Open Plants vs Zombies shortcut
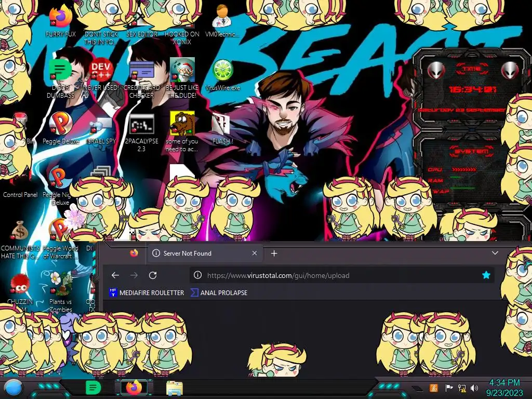Image resolution: width=532 pixels, height=399 pixels. click(x=61, y=284)
